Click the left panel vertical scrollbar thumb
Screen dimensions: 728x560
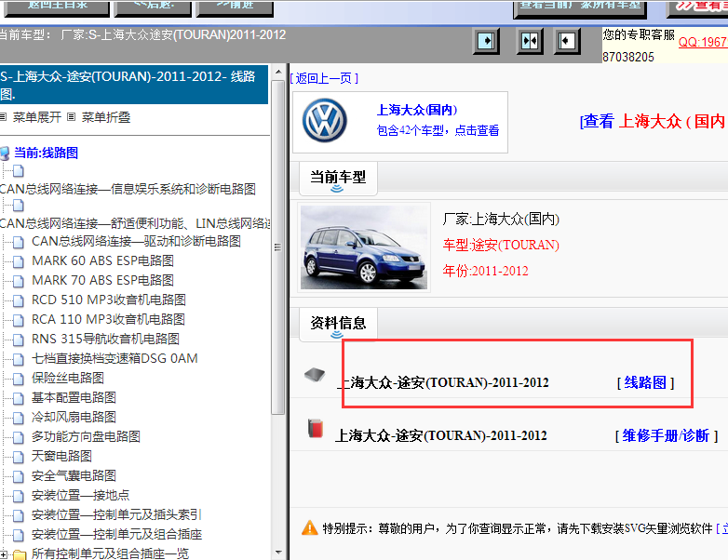pos(278,247)
